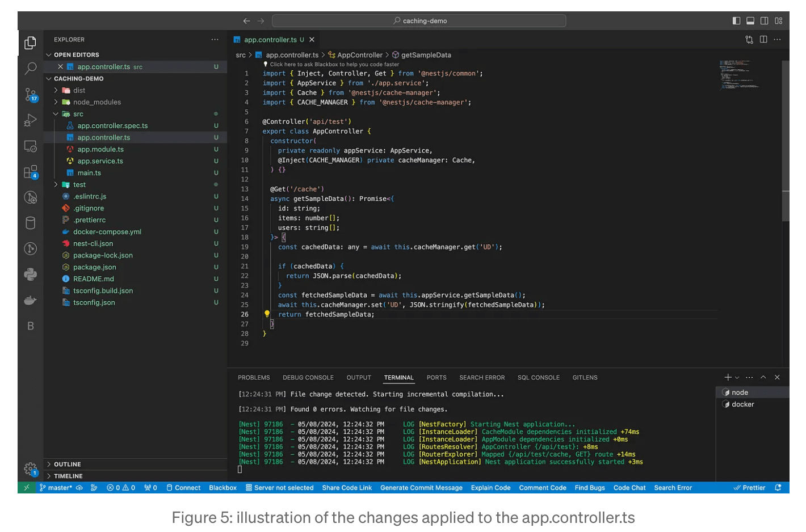Click Find Bugs in status bar
Viewport: 806px width, 532px height.
coord(590,488)
